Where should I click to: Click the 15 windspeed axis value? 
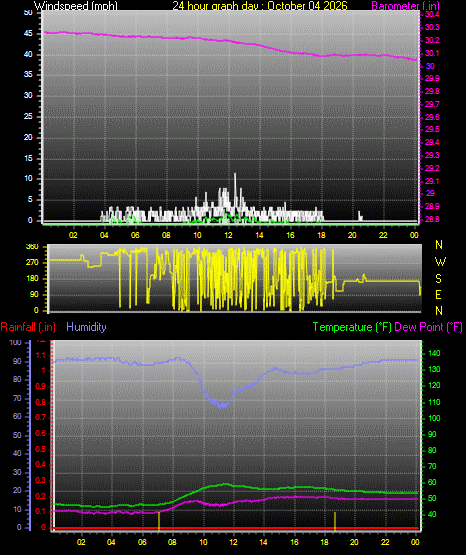tap(28, 158)
